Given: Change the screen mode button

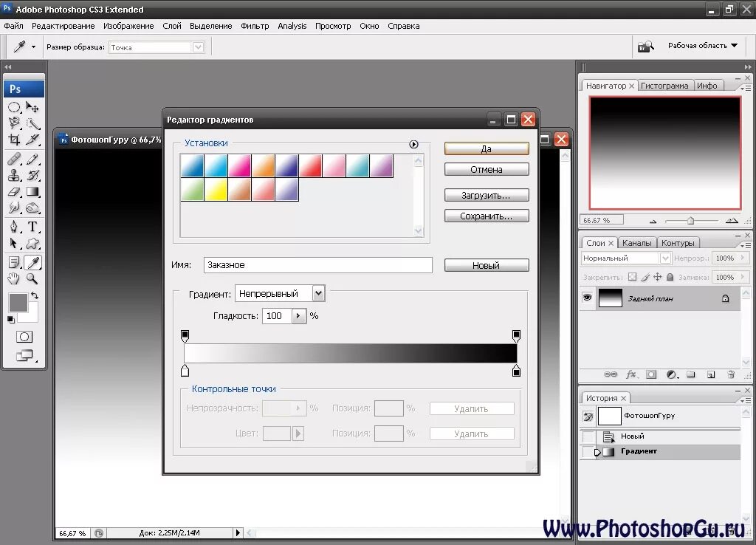Looking at the screenshot, I should click(x=24, y=356).
